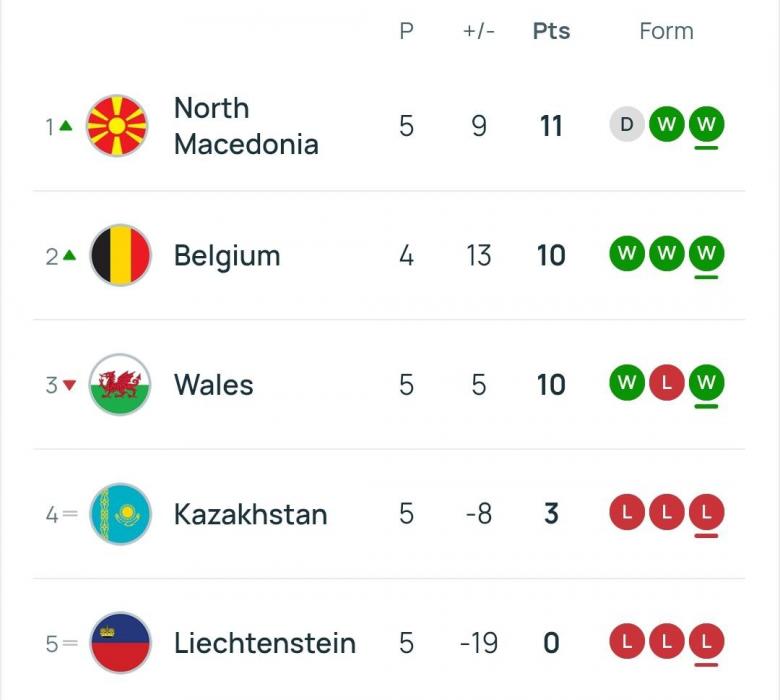Click North Macedonia's green up arrow
Viewport: 780px width, 700px height.
[66, 126]
